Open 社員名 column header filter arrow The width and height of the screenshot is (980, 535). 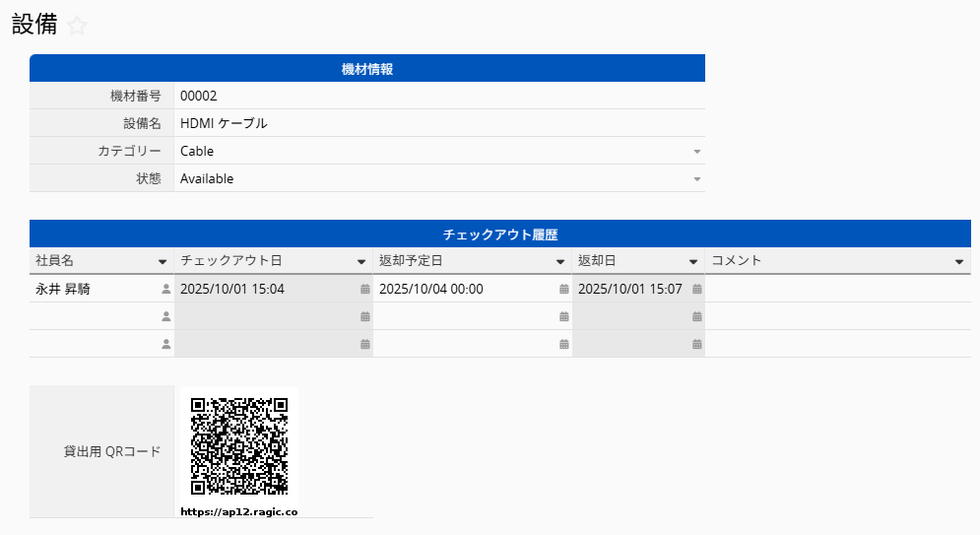click(163, 262)
